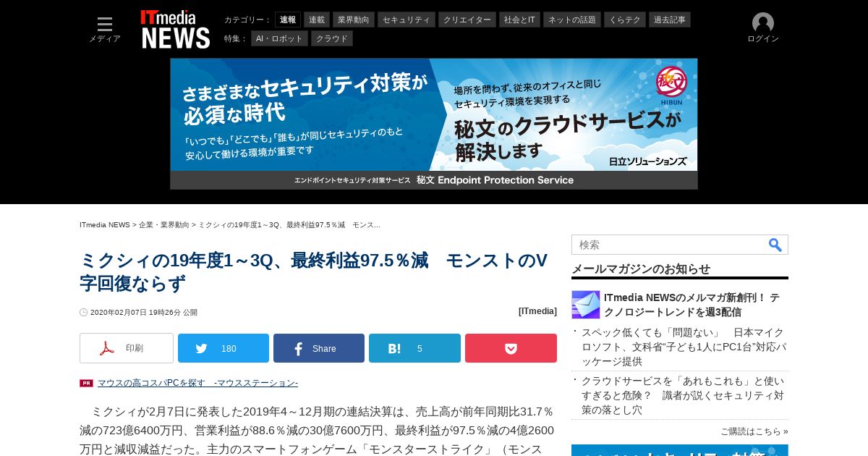This screenshot has height=456, width=868.
Task: Click the ご購読はこちら subscribe link
Action: tap(754, 431)
